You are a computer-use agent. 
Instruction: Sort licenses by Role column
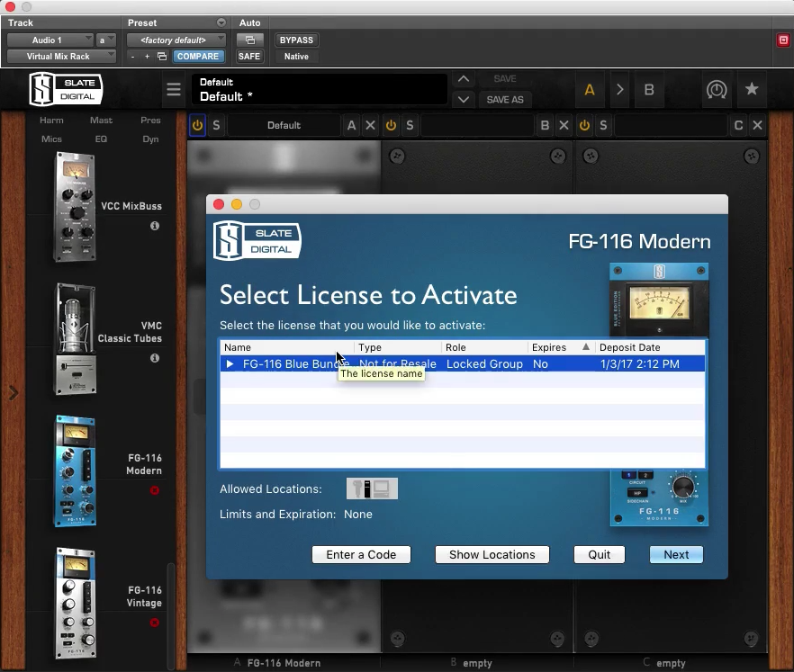(x=484, y=347)
